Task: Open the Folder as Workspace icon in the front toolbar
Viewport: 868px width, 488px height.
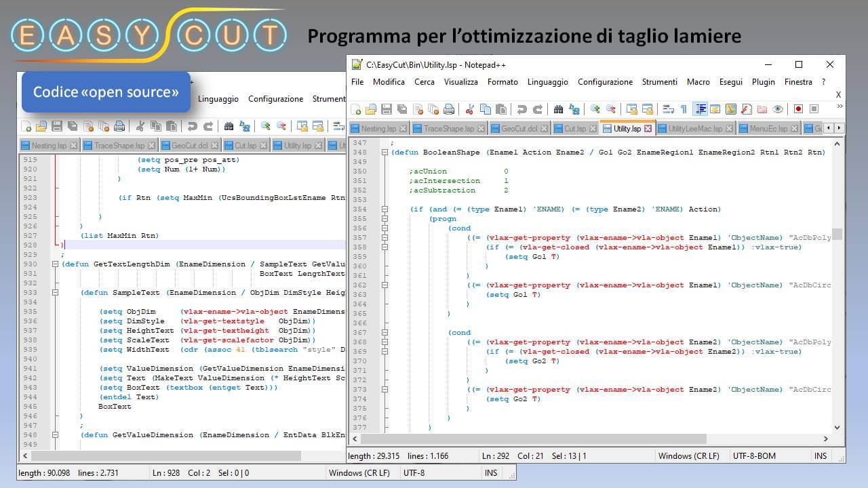Action: (762, 109)
